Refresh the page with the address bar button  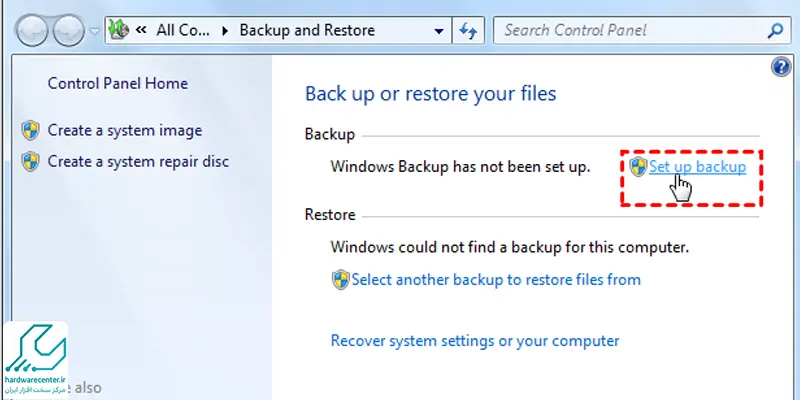pyautogui.click(x=468, y=31)
